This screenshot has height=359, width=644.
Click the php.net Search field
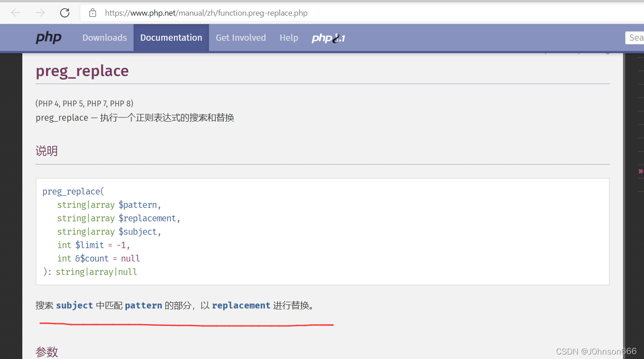click(x=635, y=38)
